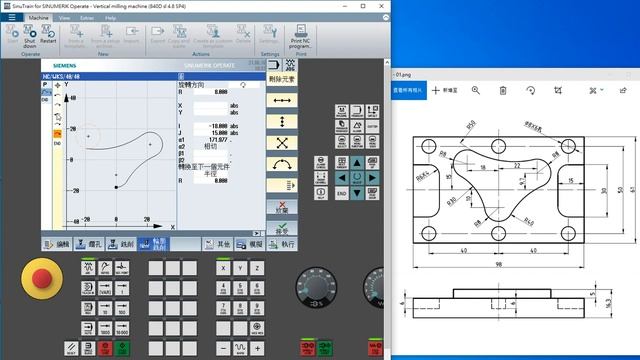Click the rotate icon in Photos toolbar
640x360 pixels.
531,90
